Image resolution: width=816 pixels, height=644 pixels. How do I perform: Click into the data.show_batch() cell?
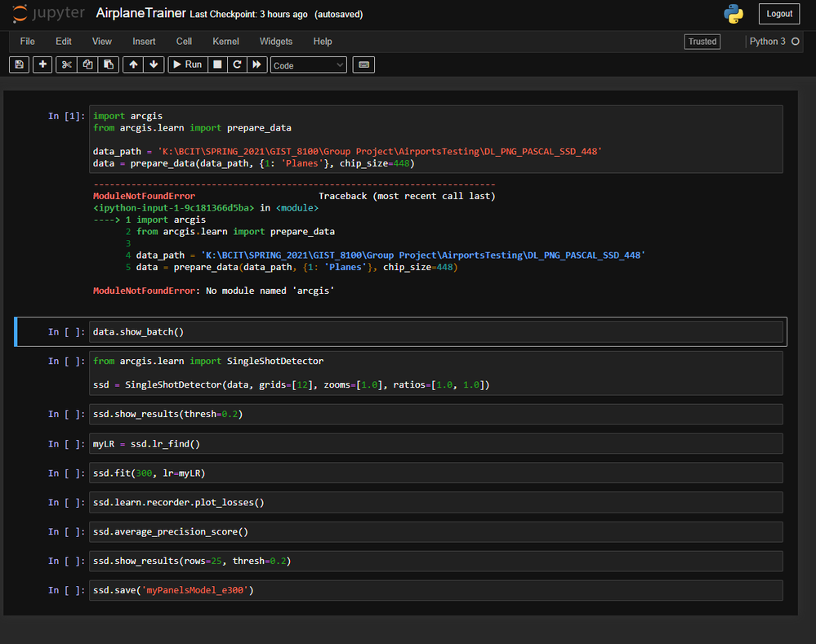coord(436,331)
